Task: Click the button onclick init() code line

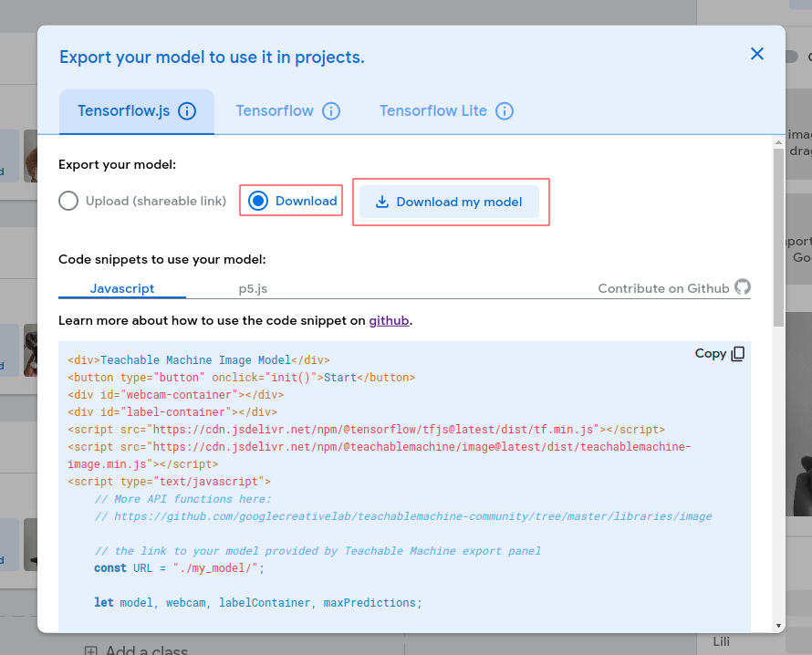Action: pyautogui.click(x=242, y=378)
